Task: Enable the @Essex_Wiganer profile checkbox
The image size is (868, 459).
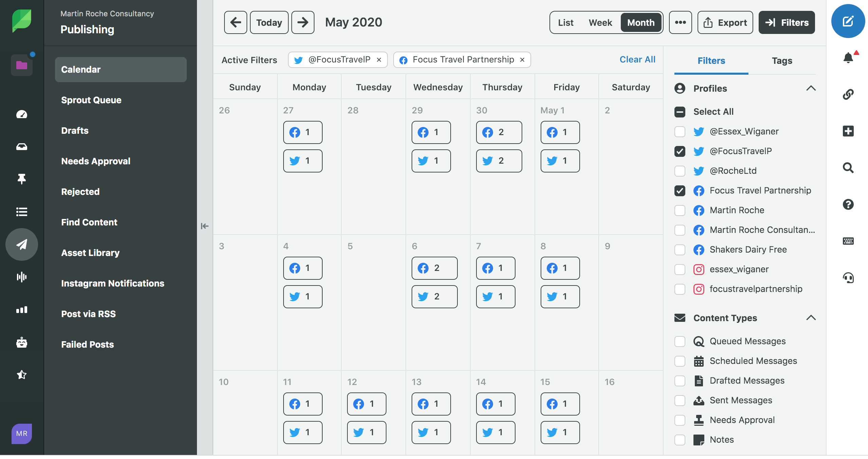Action: click(680, 132)
